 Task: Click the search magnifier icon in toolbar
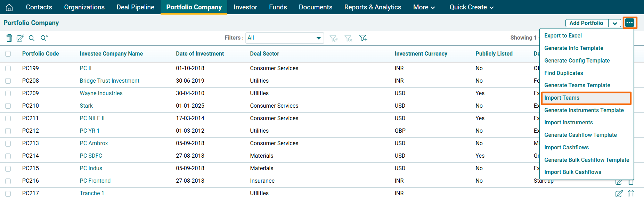pyautogui.click(x=32, y=38)
